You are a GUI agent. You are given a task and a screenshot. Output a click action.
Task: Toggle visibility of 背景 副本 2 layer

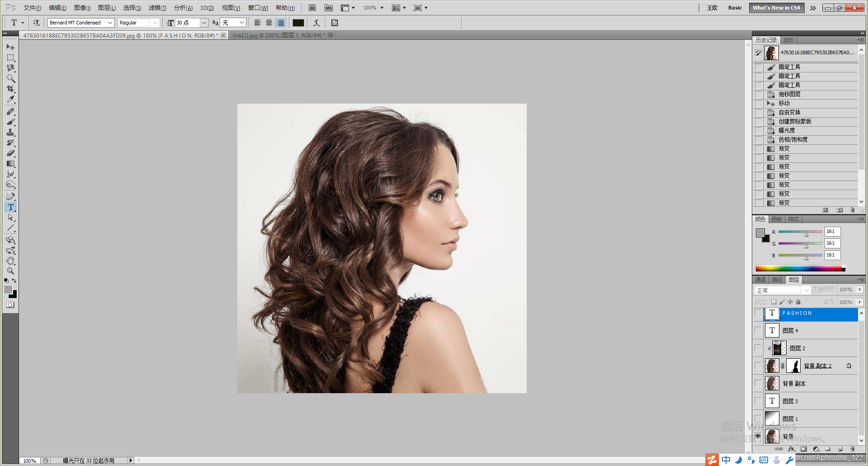tap(758, 366)
